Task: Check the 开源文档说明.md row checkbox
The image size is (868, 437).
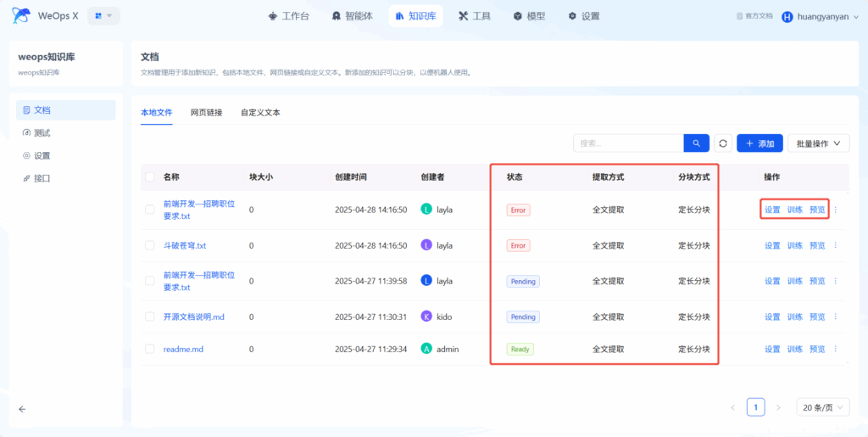Action: [149, 317]
